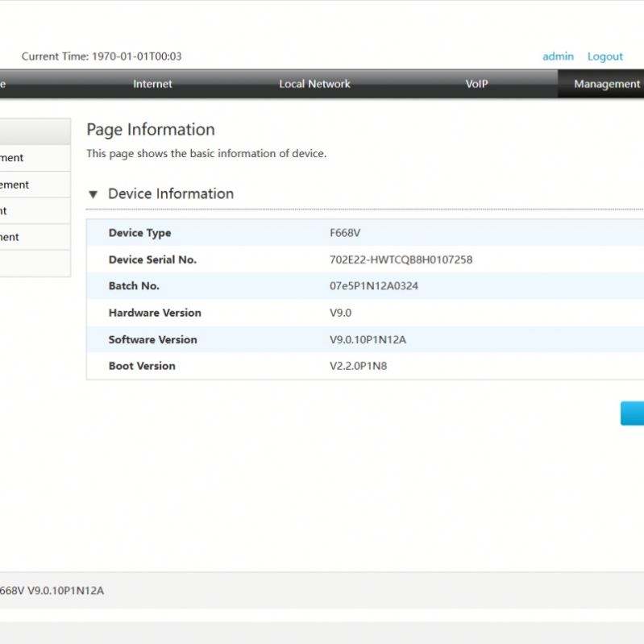Collapse the Device Information section triangle
644x644 pixels.
pyautogui.click(x=93, y=194)
